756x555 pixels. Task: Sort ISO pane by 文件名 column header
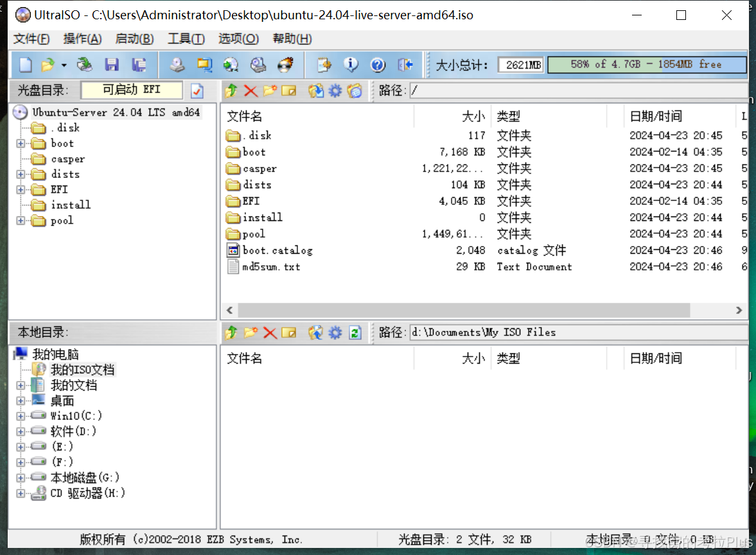pyautogui.click(x=318, y=116)
